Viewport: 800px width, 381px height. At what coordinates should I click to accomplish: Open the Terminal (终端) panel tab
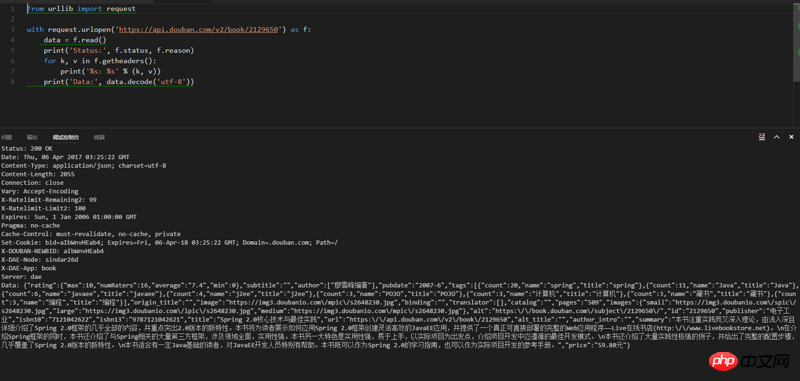click(x=99, y=137)
